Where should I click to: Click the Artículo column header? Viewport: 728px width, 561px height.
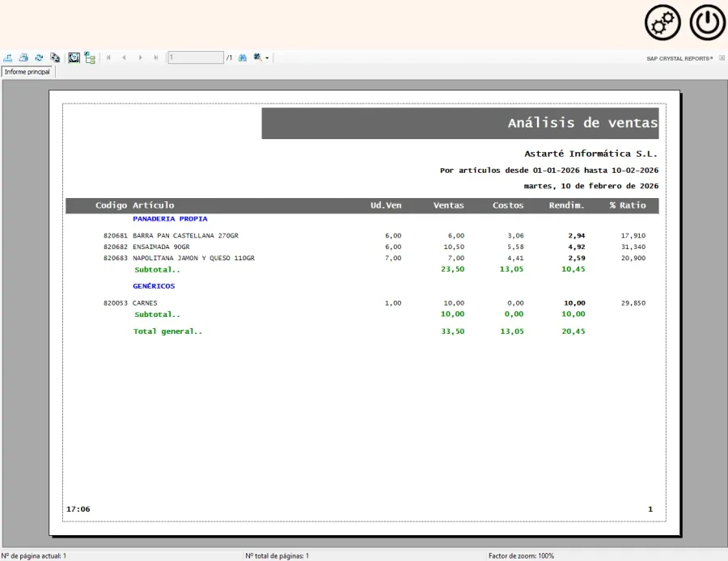click(154, 205)
